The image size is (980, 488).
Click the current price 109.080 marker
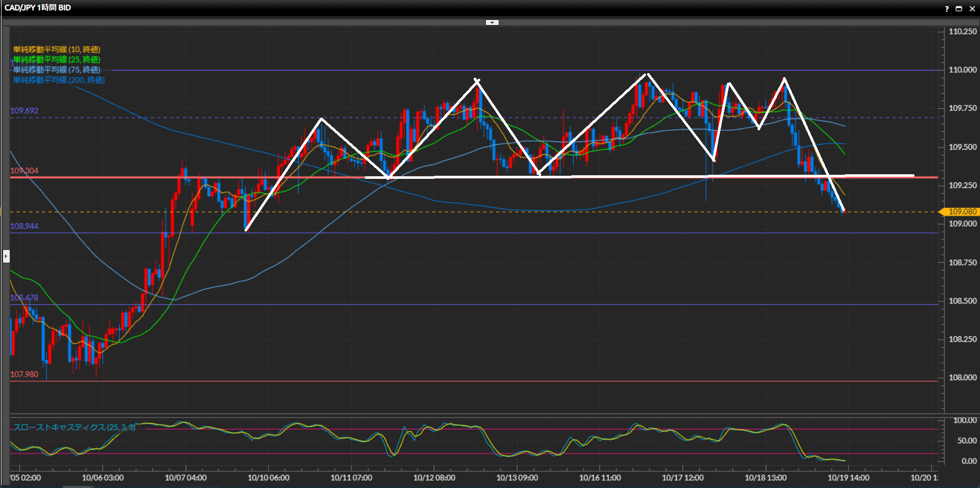tap(961, 212)
